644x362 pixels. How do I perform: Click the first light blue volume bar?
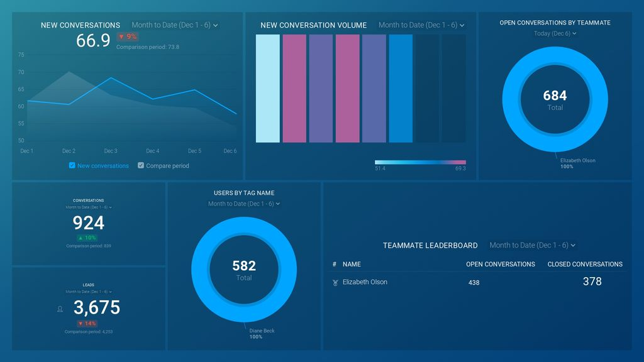pos(267,88)
